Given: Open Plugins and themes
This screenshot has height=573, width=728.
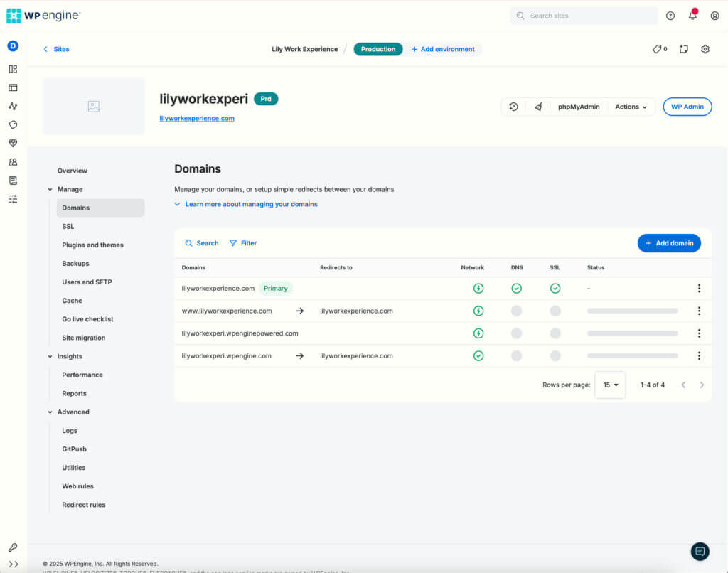Looking at the screenshot, I should point(93,245).
